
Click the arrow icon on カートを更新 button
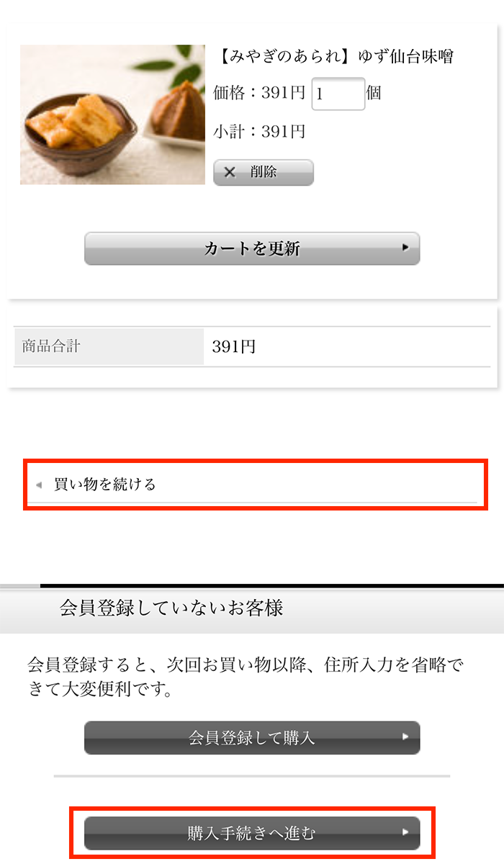405,248
